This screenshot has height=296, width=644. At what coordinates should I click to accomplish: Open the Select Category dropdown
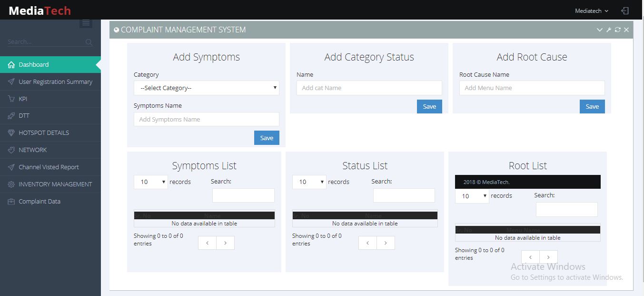[x=206, y=88]
